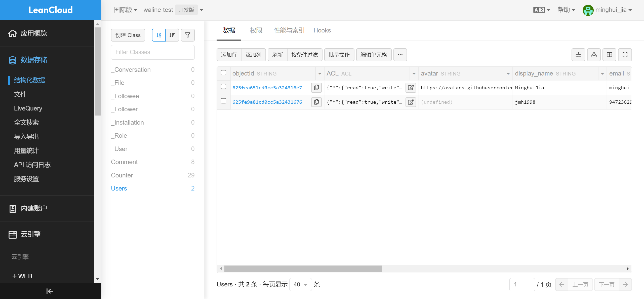Screen dimensions: 644x299
Task: Toggle the select-all rows checkbox
Action: point(223,72)
